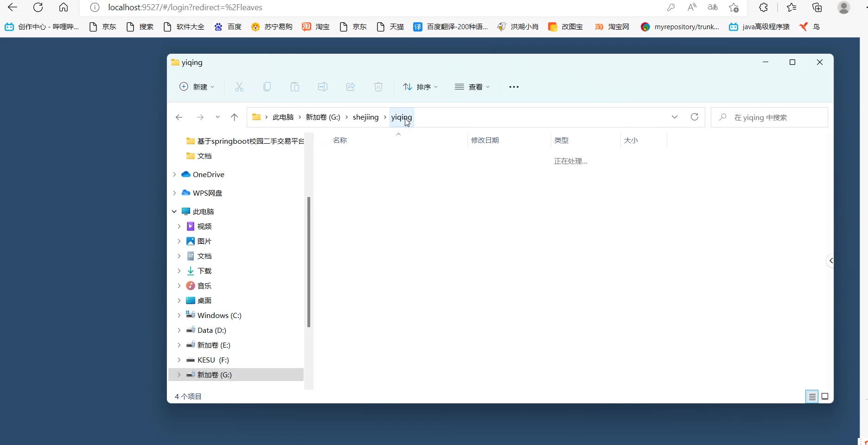Toggle read aloud icon in address bar
Image resolution: width=868 pixels, height=445 pixels.
(692, 7)
